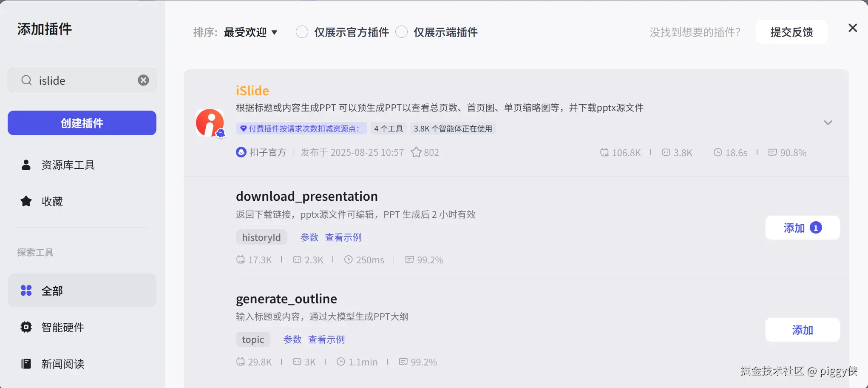This screenshot has width=868, height=388.
Task: Click generate_outline bot usage icon 3K
Action: coord(297,362)
